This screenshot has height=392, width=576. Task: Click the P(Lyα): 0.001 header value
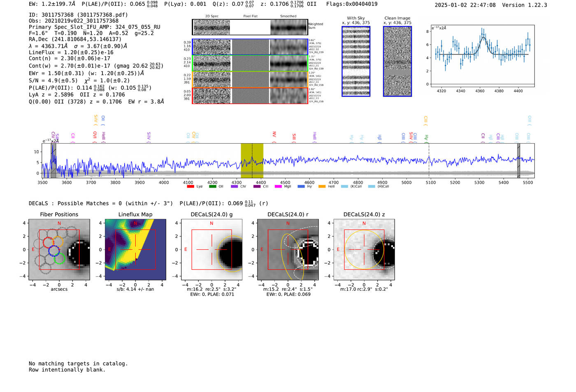185,4
